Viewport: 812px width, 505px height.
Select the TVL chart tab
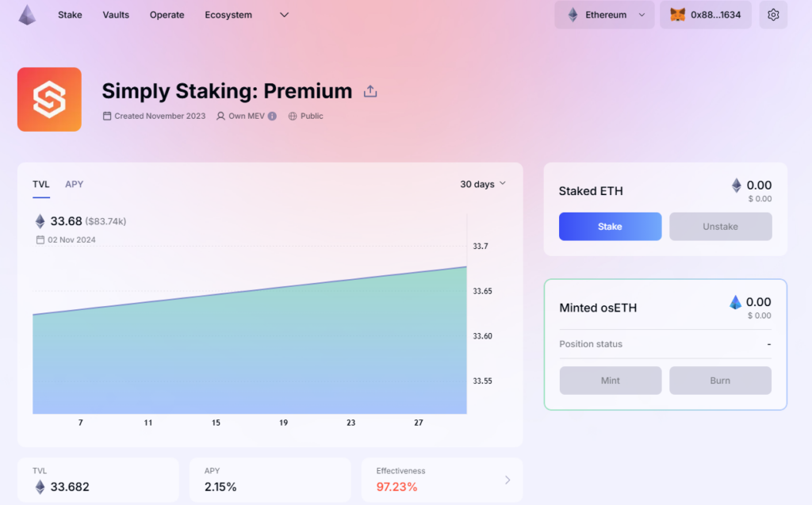[x=41, y=184]
